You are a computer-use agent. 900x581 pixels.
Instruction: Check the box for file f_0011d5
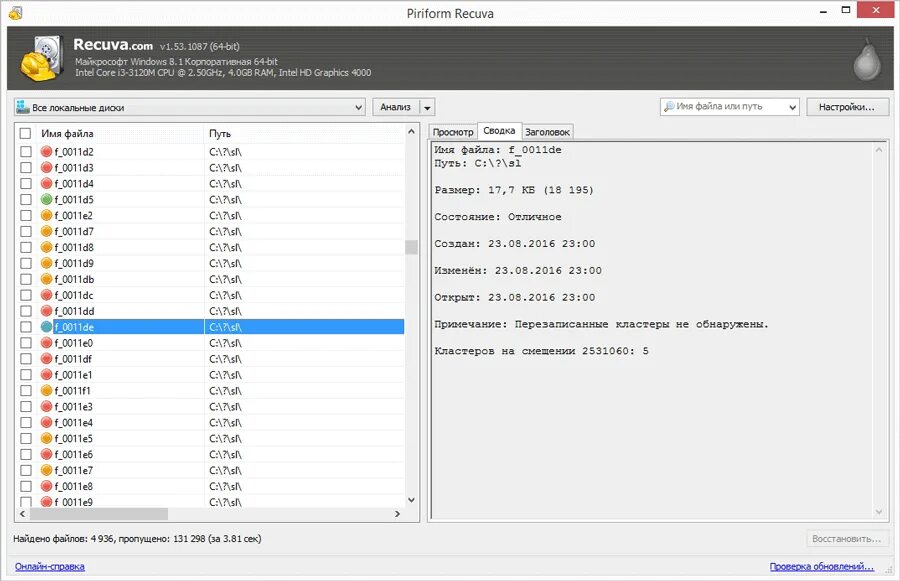click(25, 199)
